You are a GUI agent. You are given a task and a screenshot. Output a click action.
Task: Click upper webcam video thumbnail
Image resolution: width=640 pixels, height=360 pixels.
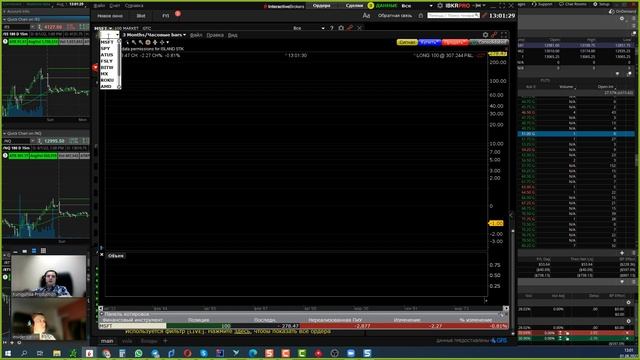tap(49, 276)
